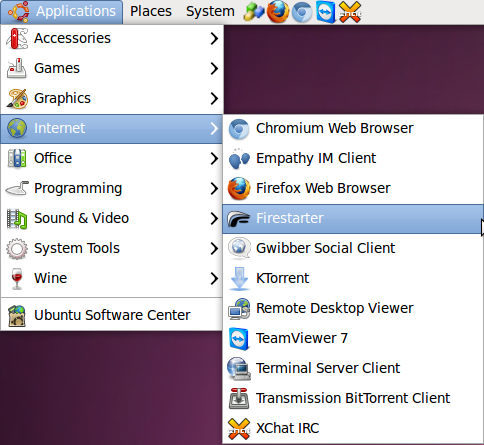Viewport: 484px width, 445px height.
Task: Click the Firefox icon in Internet submenu
Action: tap(239, 189)
